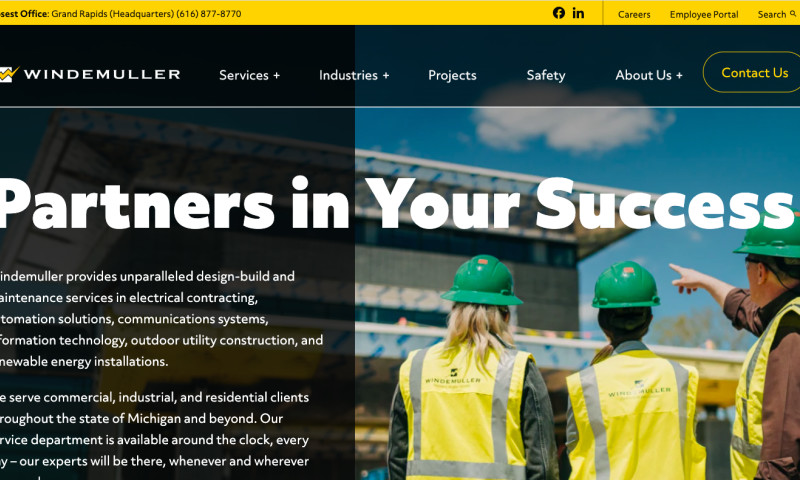Click the Partners in Your Success headline

click(x=396, y=204)
